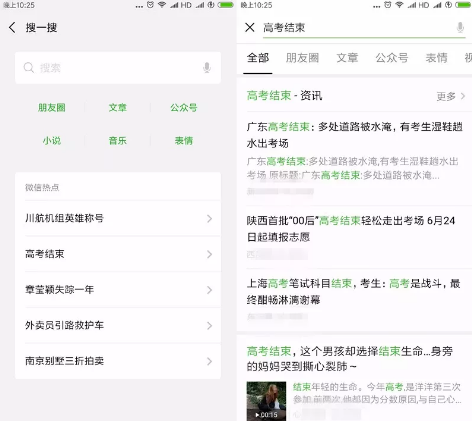Open the 朋友圈 search category

52,108
